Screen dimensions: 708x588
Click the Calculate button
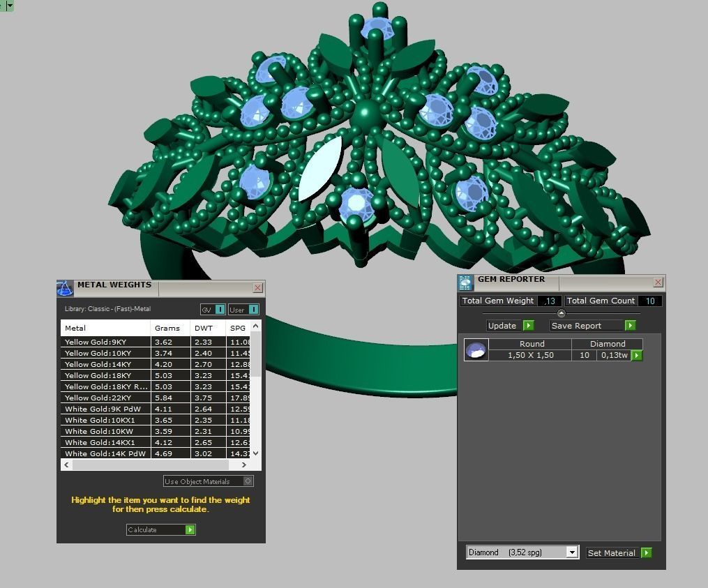160,529
